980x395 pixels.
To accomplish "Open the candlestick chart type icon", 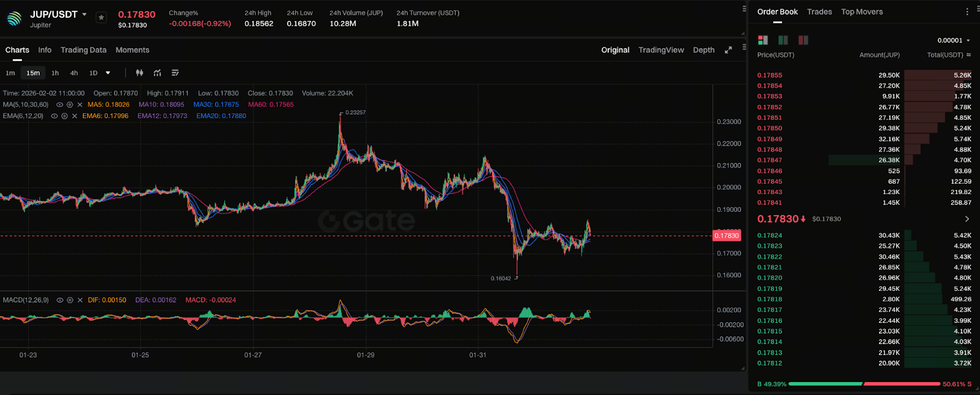I will pos(140,73).
